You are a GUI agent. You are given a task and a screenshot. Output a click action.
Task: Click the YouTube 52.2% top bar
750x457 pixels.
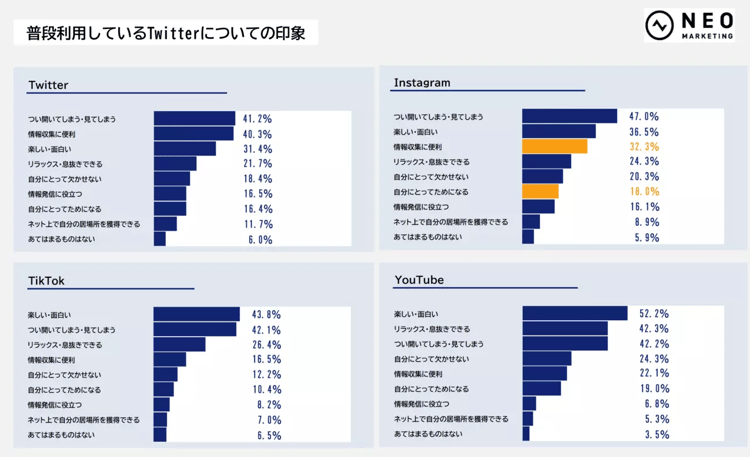[575, 313]
